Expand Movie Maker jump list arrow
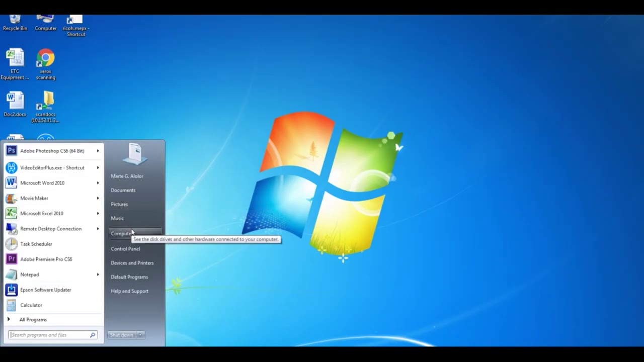Image resolution: width=644 pixels, height=362 pixels. coord(98,198)
